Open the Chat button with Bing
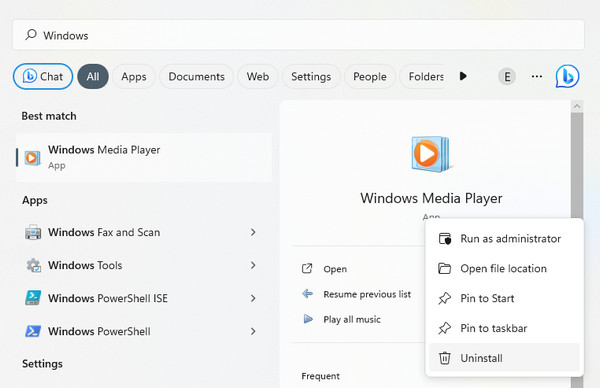The width and height of the screenshot is (600, 388). tap(43, 77)
